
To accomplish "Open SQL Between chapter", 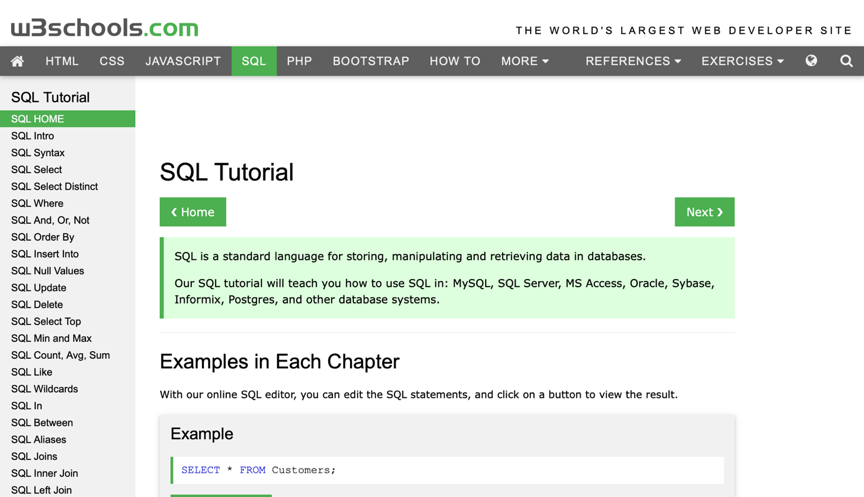I will 42,423.
